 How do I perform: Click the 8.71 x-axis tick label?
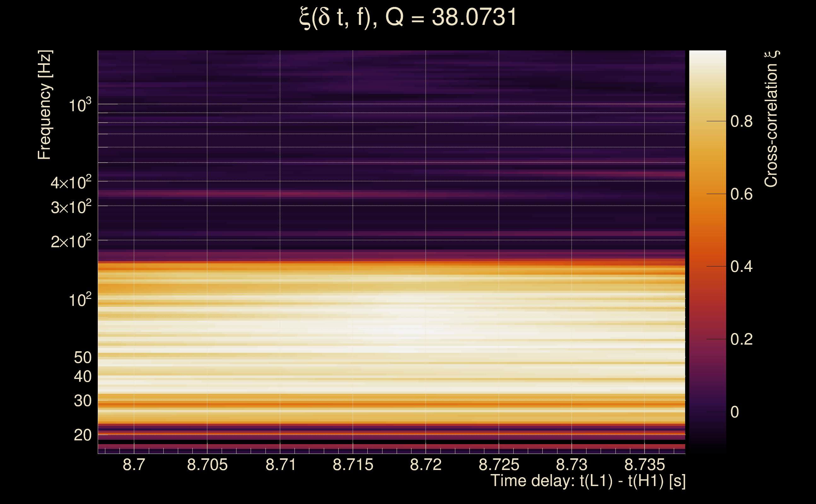pyautogui.click(x=280, y=464)
